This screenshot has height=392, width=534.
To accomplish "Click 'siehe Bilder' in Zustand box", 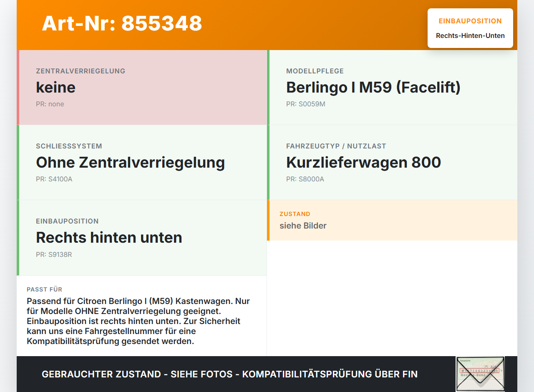I will point(303,226).
